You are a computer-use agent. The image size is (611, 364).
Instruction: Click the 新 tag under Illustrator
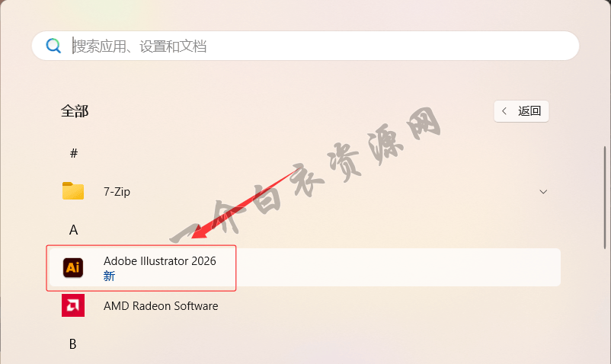(109, 276)
